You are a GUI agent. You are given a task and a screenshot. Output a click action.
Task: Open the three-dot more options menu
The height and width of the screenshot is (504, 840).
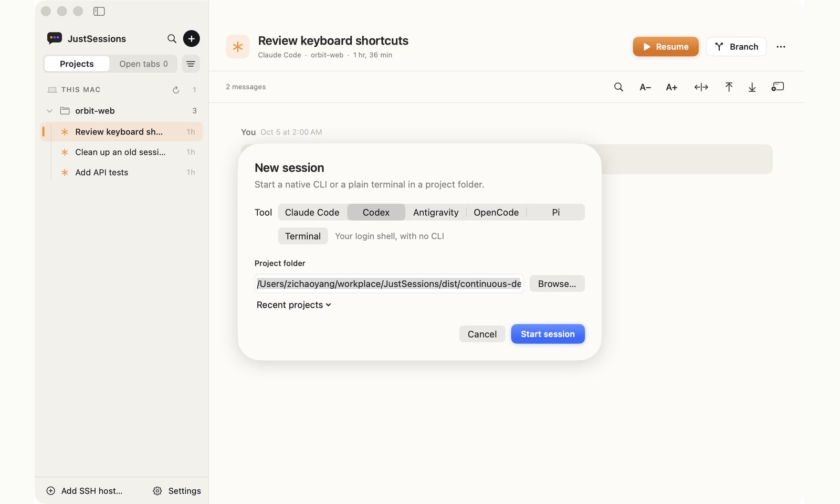pos(781,47)
